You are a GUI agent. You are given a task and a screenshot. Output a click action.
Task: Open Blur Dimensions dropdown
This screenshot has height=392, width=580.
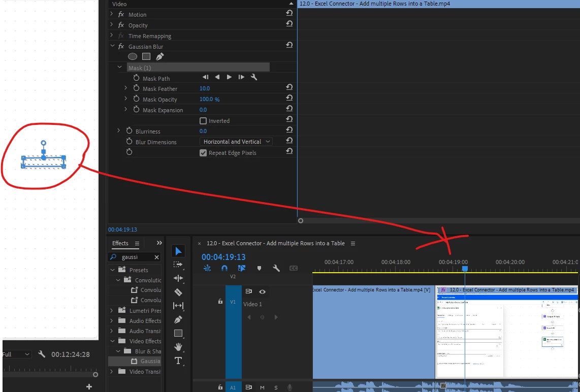point(236,142)
